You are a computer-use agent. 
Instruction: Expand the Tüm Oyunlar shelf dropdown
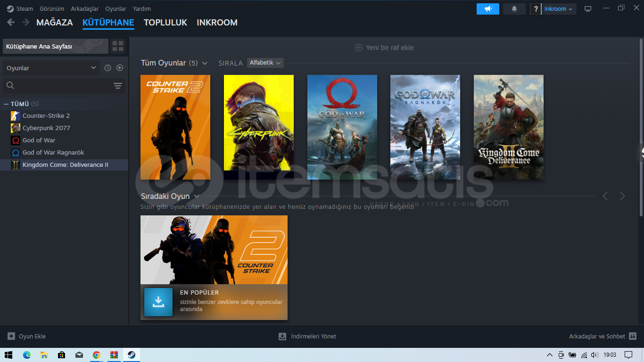coord(205,63)
